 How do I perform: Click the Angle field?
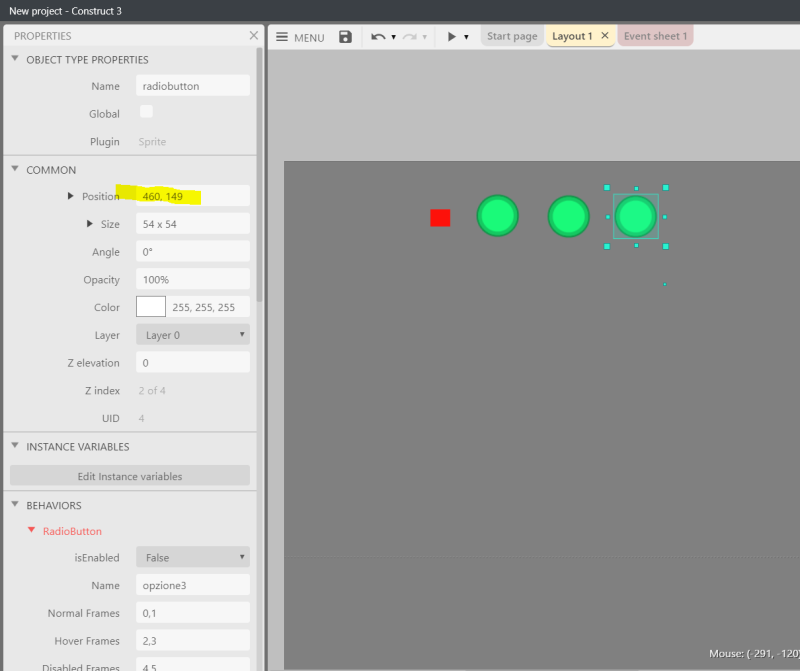click(193, 252)
